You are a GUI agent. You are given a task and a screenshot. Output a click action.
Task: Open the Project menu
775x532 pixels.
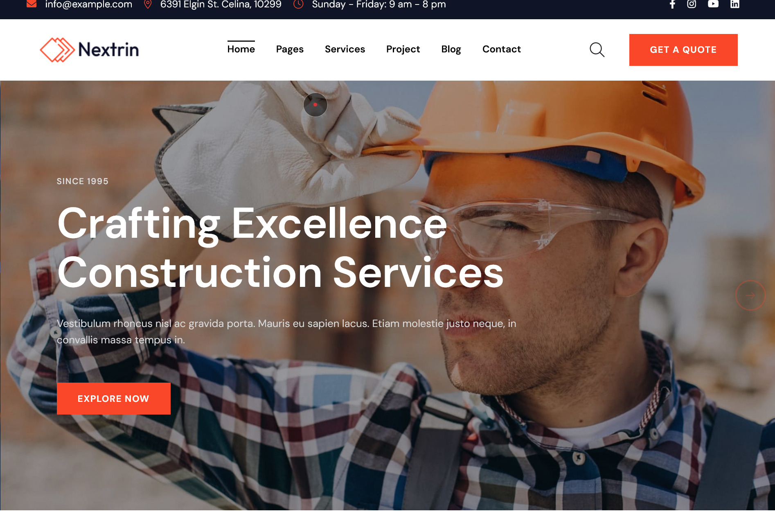(403, 49)
